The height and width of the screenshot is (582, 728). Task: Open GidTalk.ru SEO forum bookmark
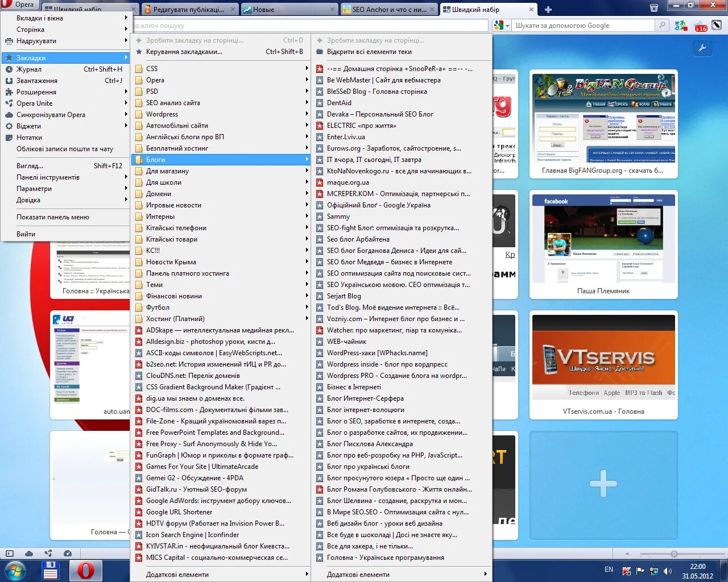[x=222, y=489]
